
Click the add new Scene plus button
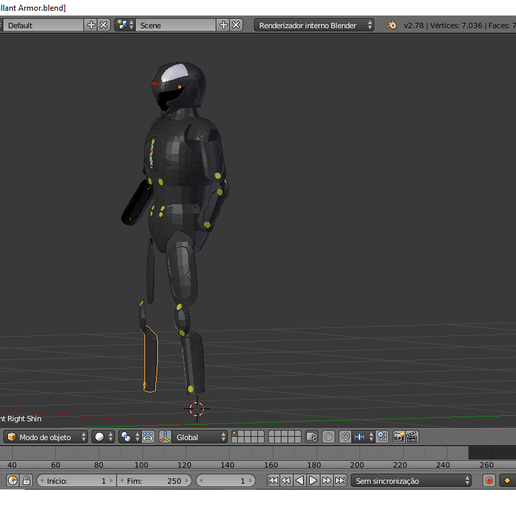coord(224,25)
